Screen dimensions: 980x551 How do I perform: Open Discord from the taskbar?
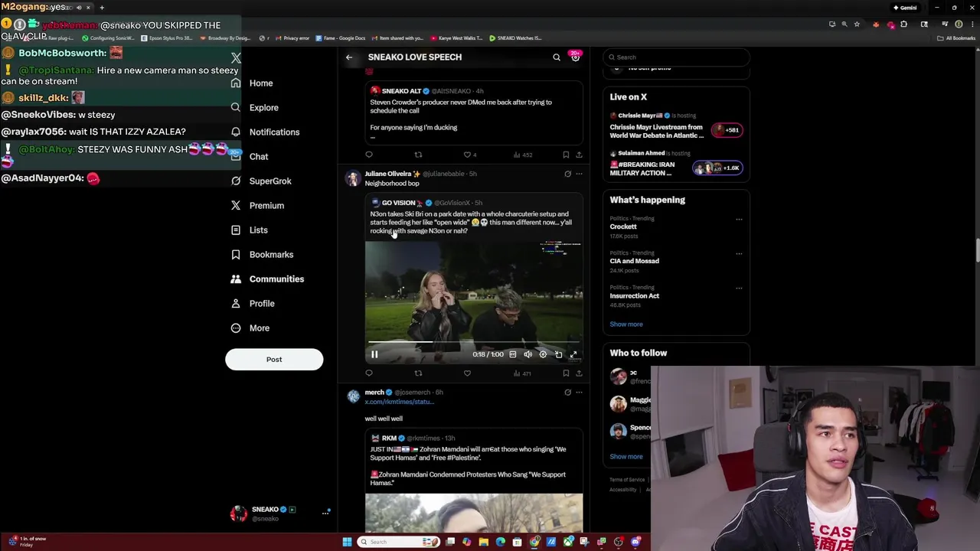635,542
